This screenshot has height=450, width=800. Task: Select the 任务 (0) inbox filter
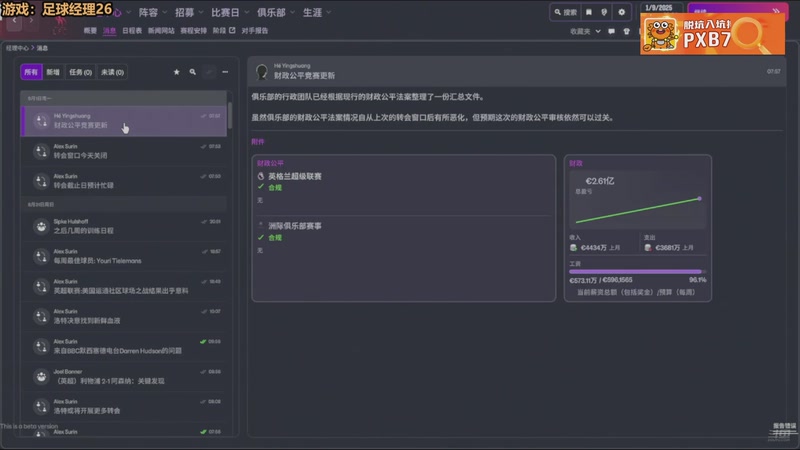(x=81, y=72)
